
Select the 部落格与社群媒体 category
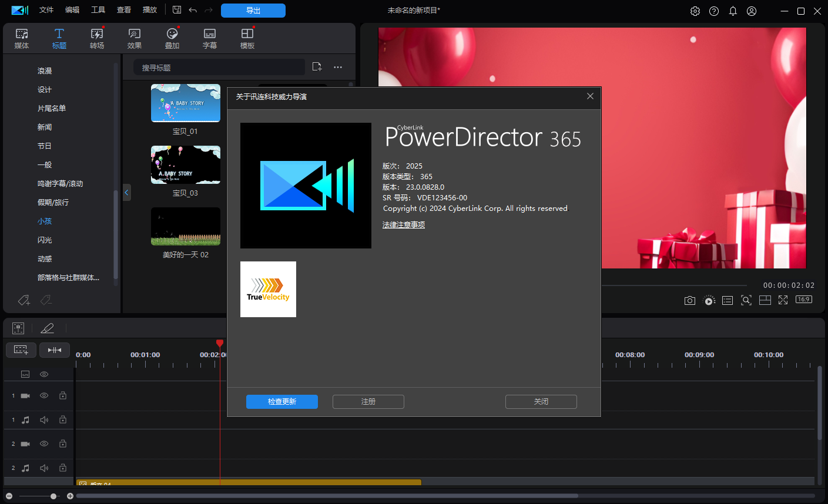pyautogui.click(x=69, y=277)
